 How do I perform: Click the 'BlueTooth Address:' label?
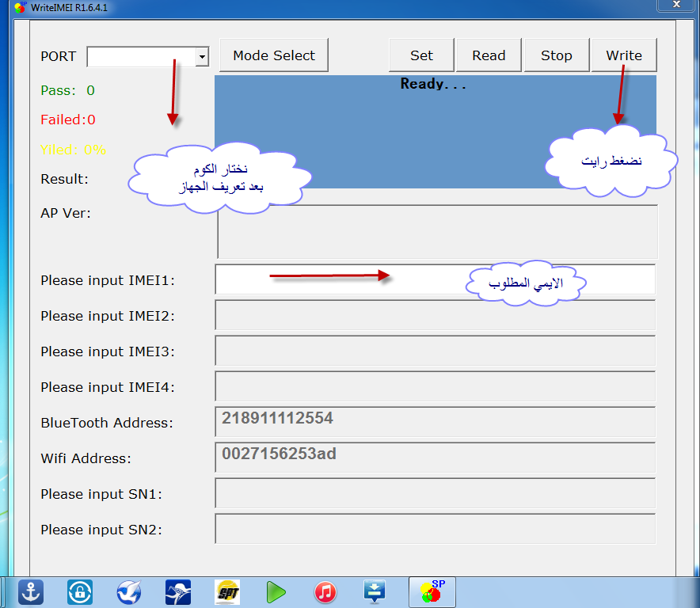(x=107, y=423)
